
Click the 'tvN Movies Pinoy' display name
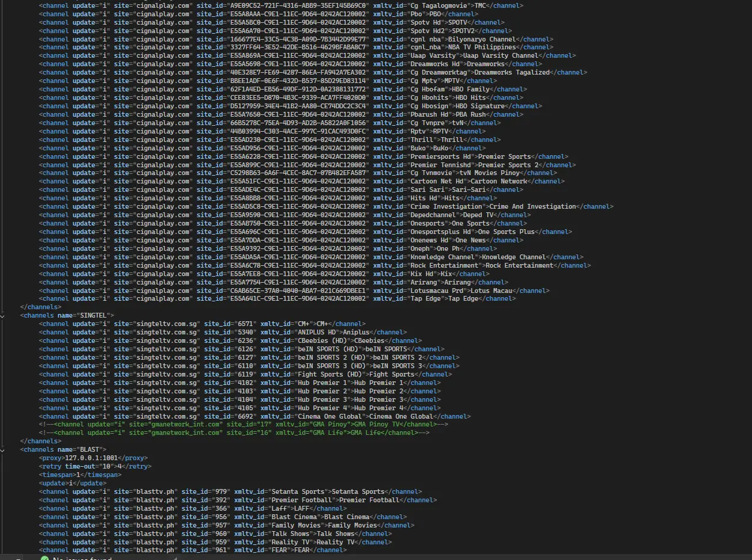pyautogui.click(x=490, y=173)
